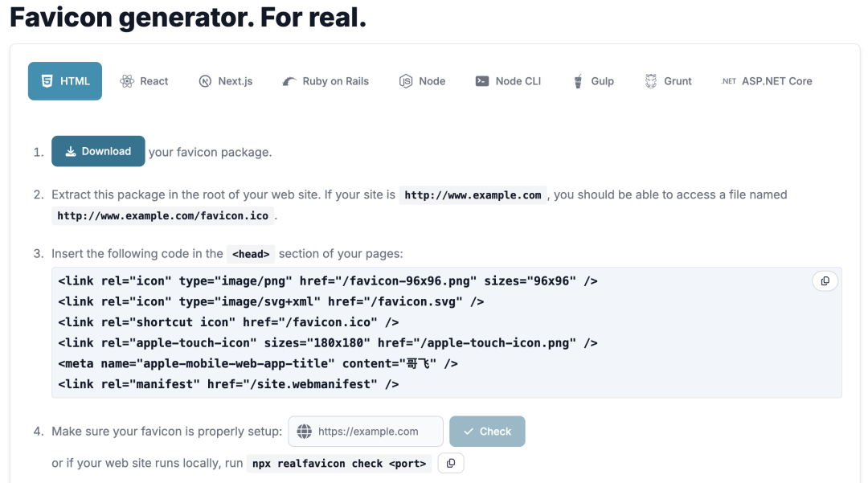This screenshot has height=483, width=868.
Task: Click the favicon.ico example URL code
Action: [162, 215]
